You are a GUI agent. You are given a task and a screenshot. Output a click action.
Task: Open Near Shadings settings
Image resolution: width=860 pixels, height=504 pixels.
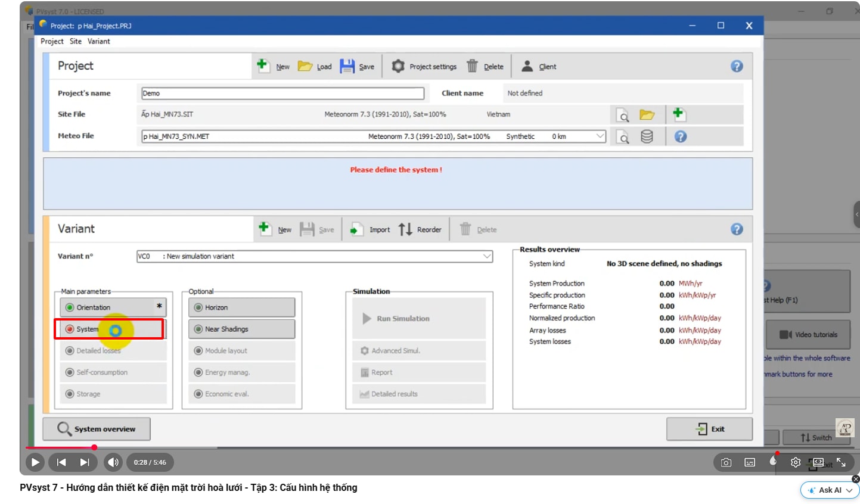click(x=241, y=329)
